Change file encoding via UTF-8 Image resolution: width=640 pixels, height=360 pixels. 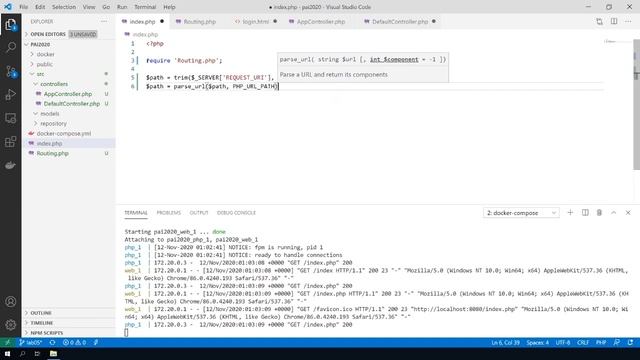coord(563,342)
